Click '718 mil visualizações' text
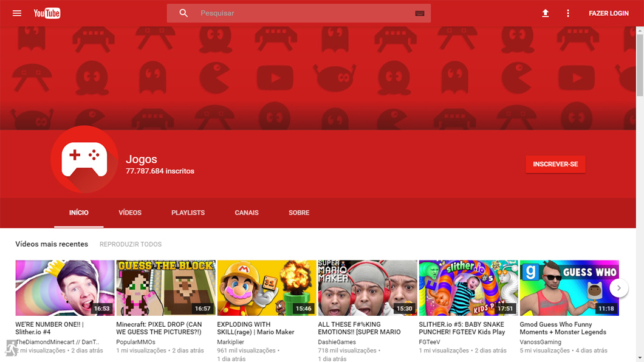This screenshot has width=644, height=362. coord(347,350)
